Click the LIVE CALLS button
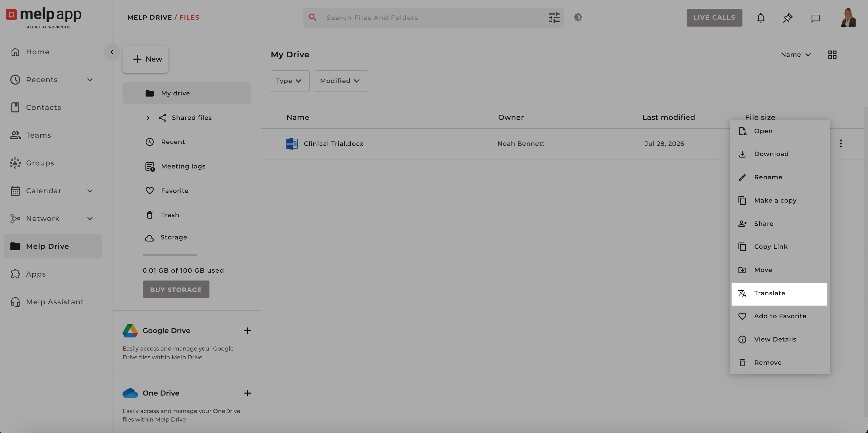Viewport: 868px width, 433px height. pyautogui.click(x=714, y=18)
